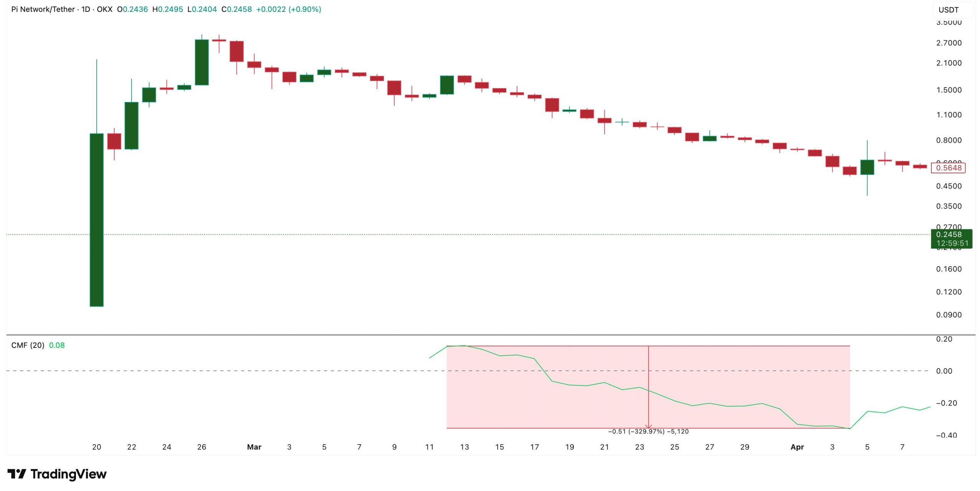The width and height of the screenshot is (980, 491).
Task: Click the TradingView logo
Action: pos(57,474)
